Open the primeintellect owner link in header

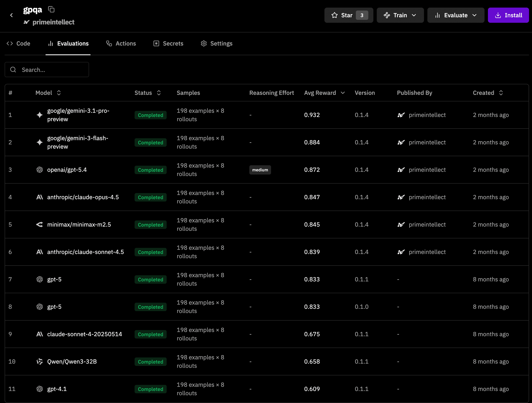53,22
